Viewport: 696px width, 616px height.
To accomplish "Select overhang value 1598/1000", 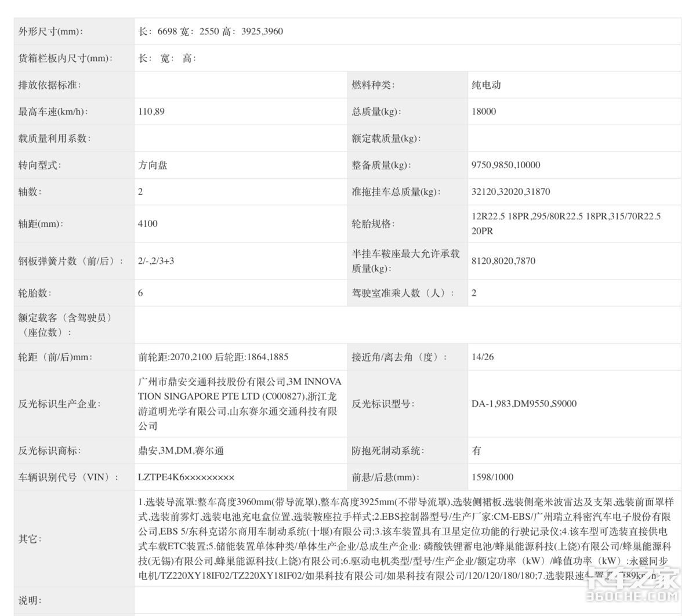I will 492,477.
